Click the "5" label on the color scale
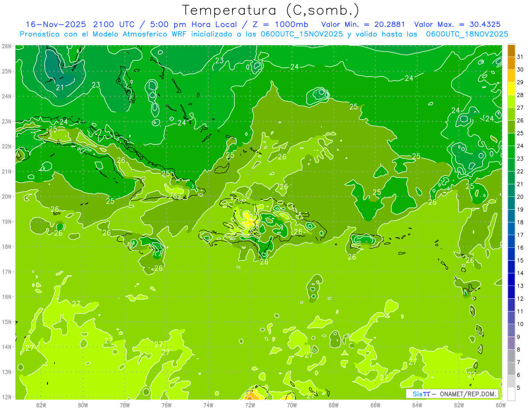Viewport: 532px width, 411px height. tap(519, 388)
